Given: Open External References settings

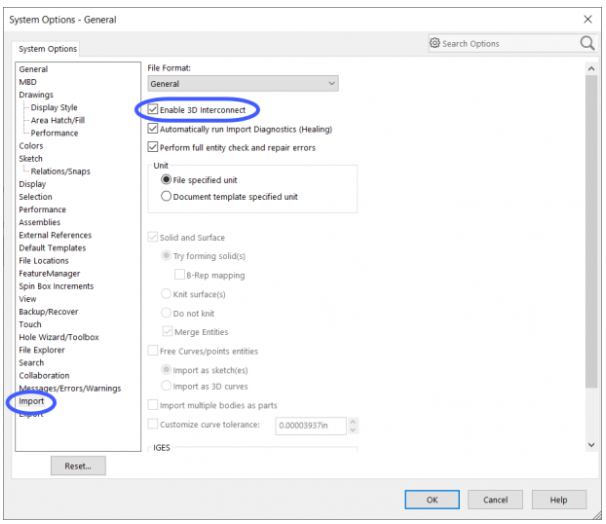Looking at the screenshot, I should [x=55, y=235].
